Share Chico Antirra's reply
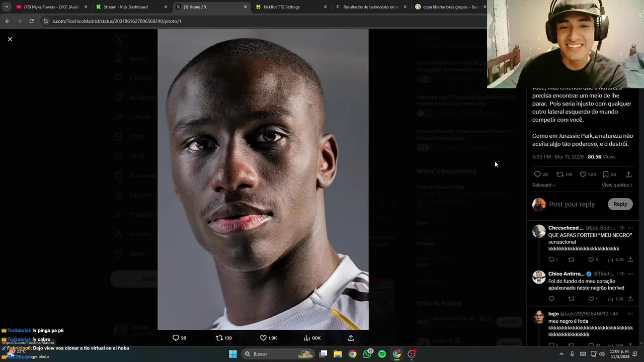The image size is (644, 362). [630, 299]
